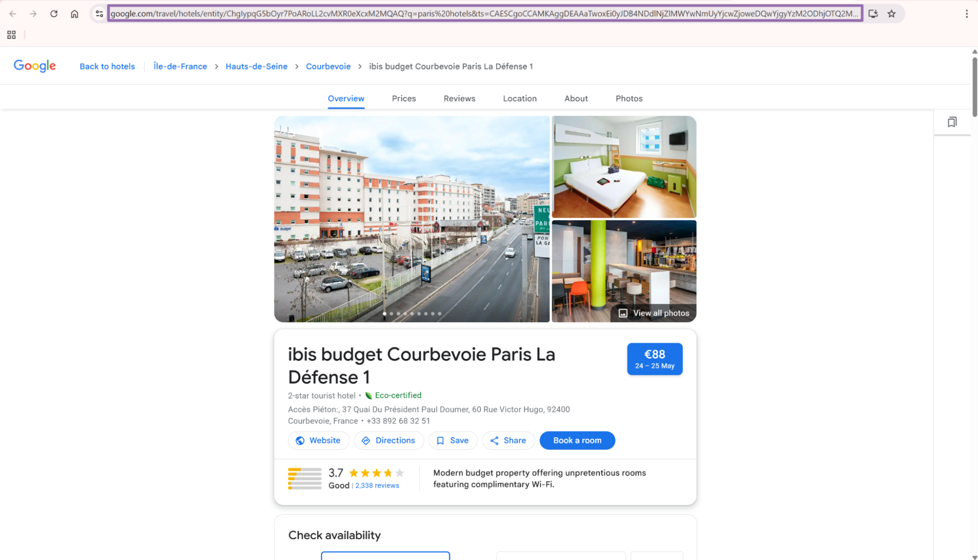Go to the browser home page
978x560 pixels.
74,14
